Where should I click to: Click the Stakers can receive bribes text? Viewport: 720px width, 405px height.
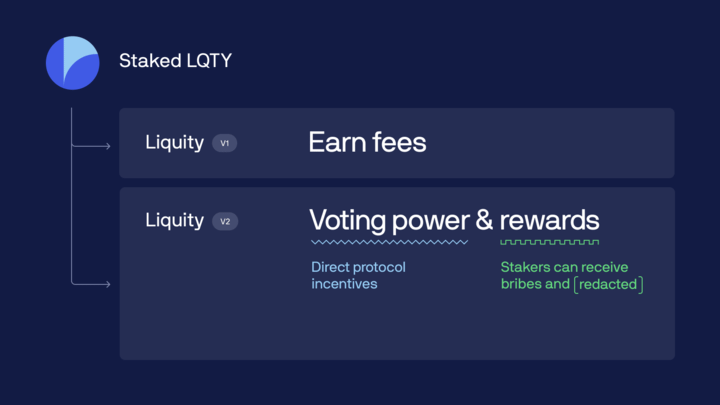(564, 276)
